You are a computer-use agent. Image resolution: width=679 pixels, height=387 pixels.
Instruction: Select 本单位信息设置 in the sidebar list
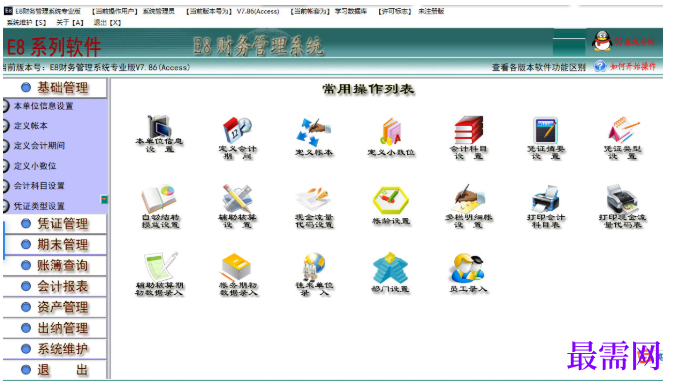click(x=43, y=106)
